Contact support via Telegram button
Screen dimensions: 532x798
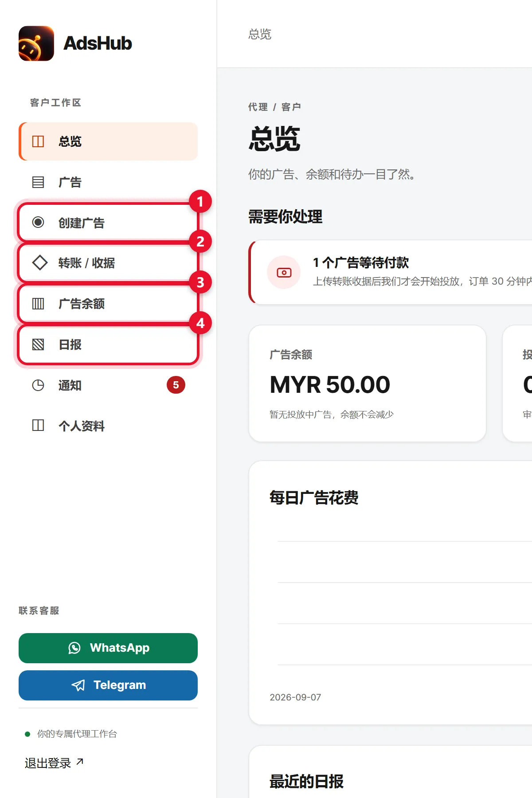point(108,685)
